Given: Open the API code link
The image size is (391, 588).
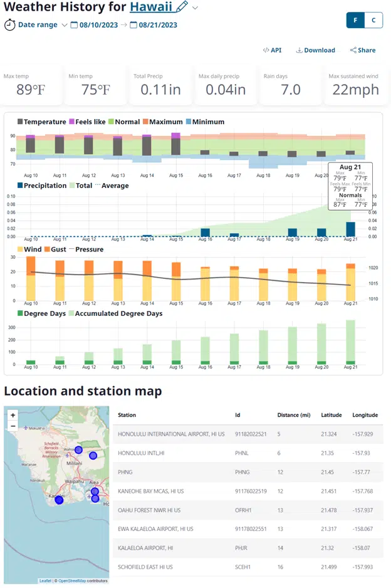Looking at the screenshot, I should click(x=272, y=50).
